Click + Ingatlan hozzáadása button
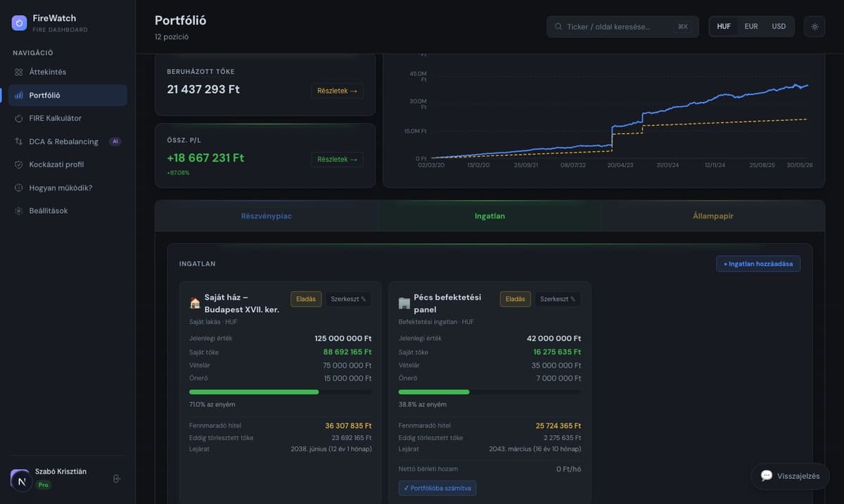844x504 pixels. coord(758,264)
